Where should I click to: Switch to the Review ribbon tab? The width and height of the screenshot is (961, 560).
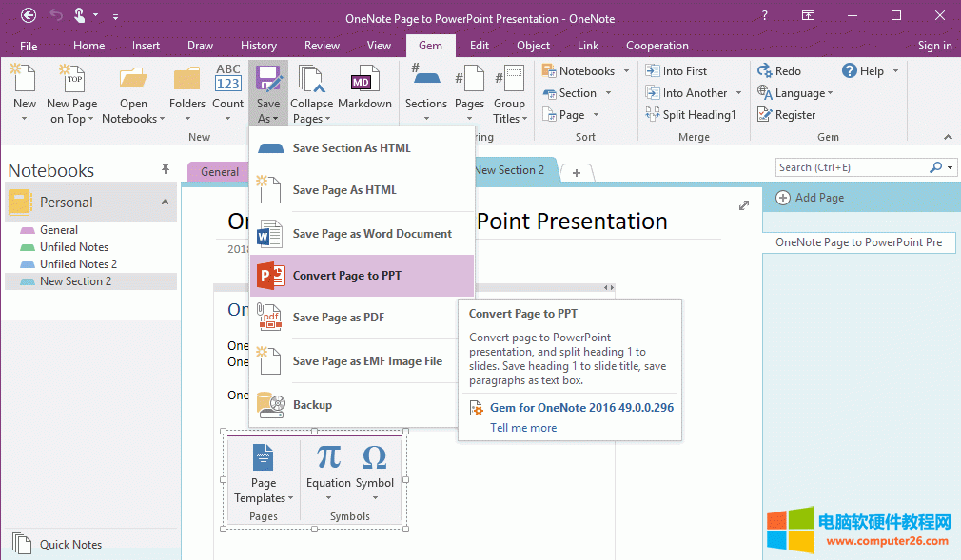(322, 46)
